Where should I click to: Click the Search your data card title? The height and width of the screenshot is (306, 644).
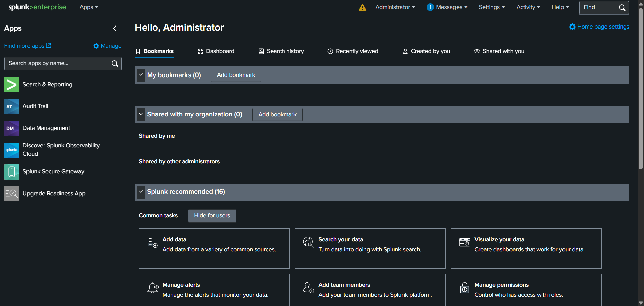(340, 240)
